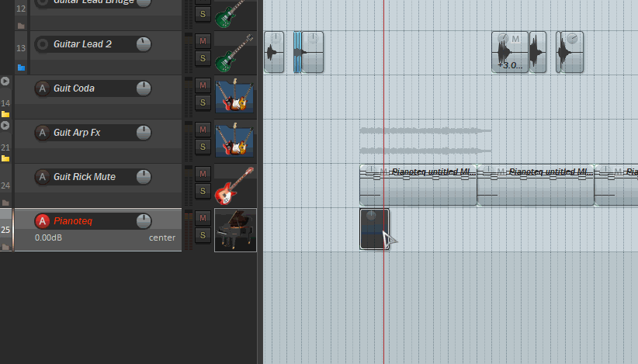Click the 0.00dB volume readout
Screen dimensions: 638x364
(x=48, y=237)
